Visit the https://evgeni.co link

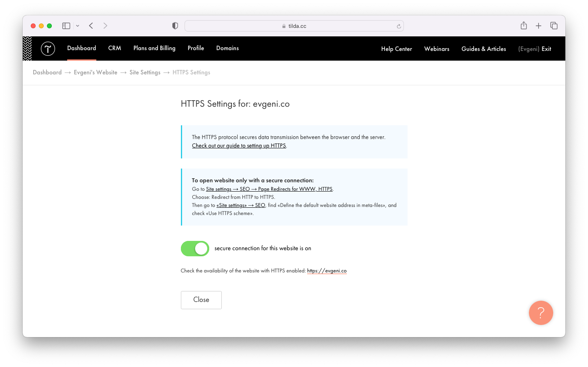coord(327,271)
